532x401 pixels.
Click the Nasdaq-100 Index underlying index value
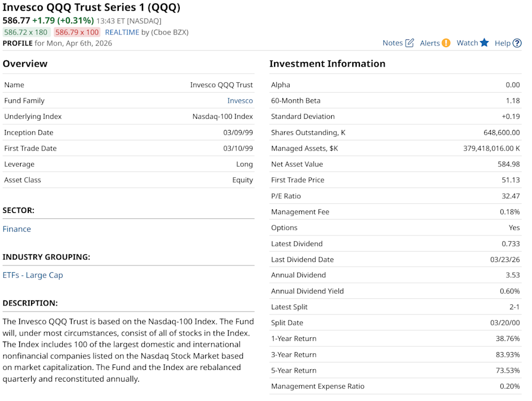tap(222, 117)
